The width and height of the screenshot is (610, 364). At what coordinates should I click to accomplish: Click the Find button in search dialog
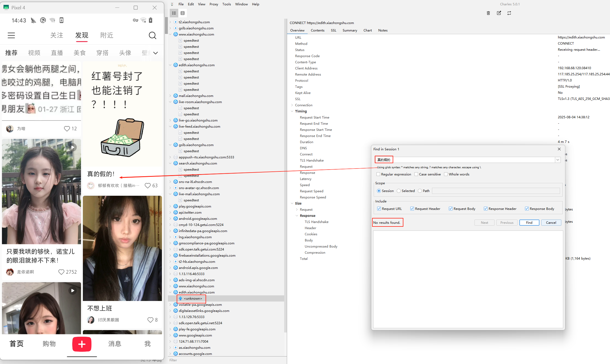(529, 222)
